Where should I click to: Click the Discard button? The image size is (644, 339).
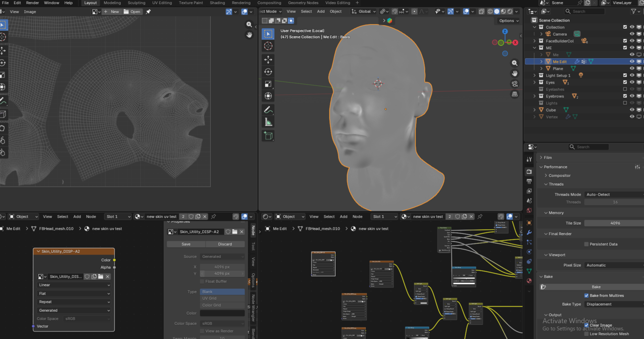pos(225,244)
